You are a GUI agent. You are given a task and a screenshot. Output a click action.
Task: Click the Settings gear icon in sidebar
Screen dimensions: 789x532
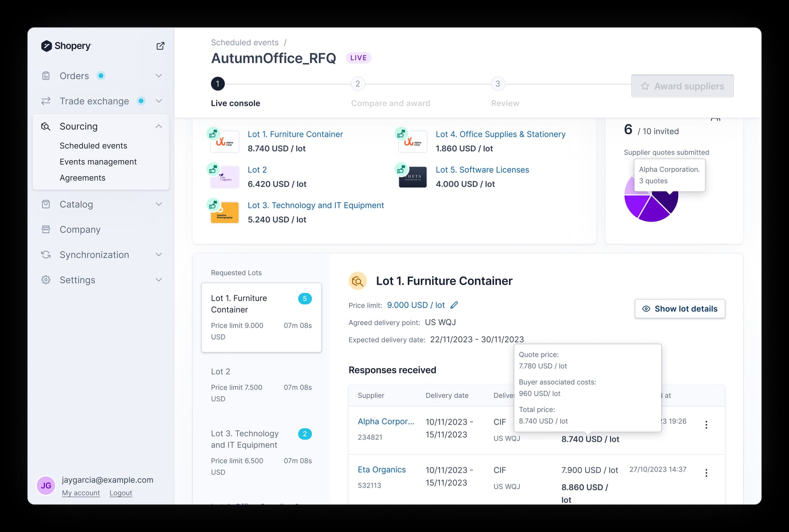point(46,280)
